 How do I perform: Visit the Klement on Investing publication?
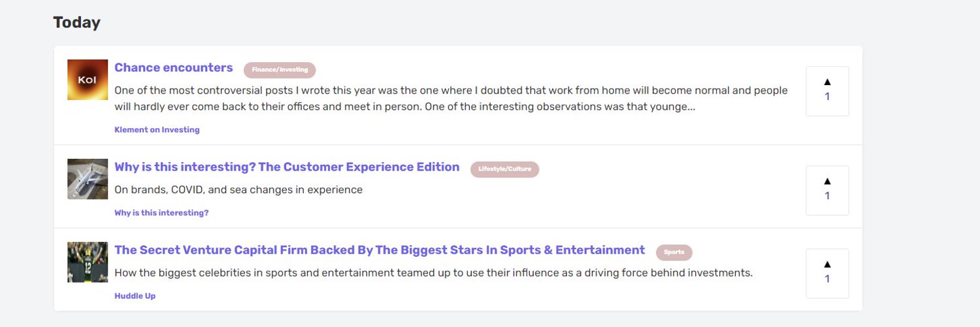point(157,129)
